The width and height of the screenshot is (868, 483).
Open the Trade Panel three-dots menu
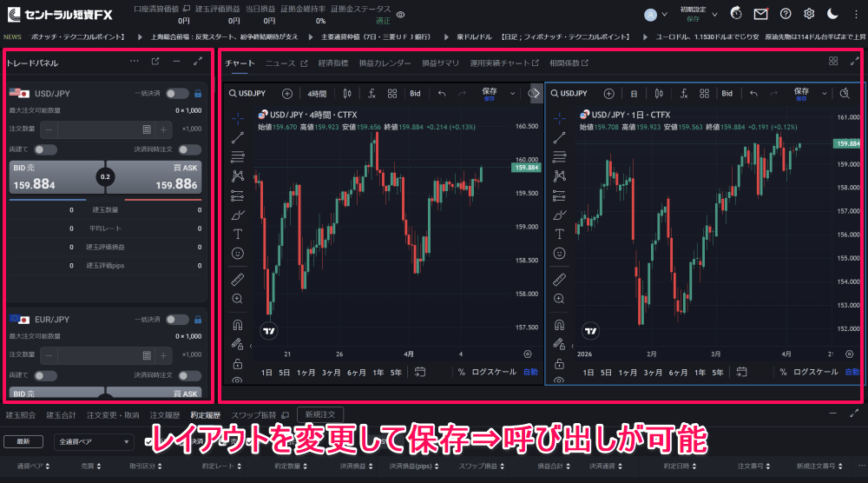click(x=134, y=62)
